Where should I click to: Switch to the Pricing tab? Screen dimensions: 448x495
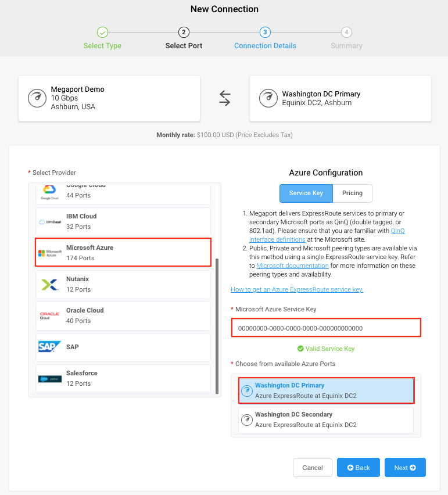pos(352,193)
